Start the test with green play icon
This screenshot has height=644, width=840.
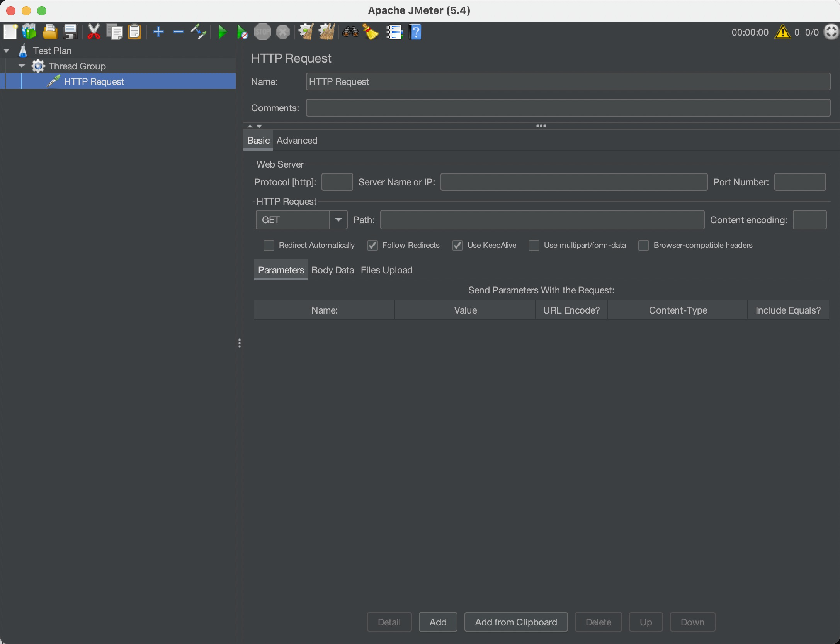[x=223, y=32]
